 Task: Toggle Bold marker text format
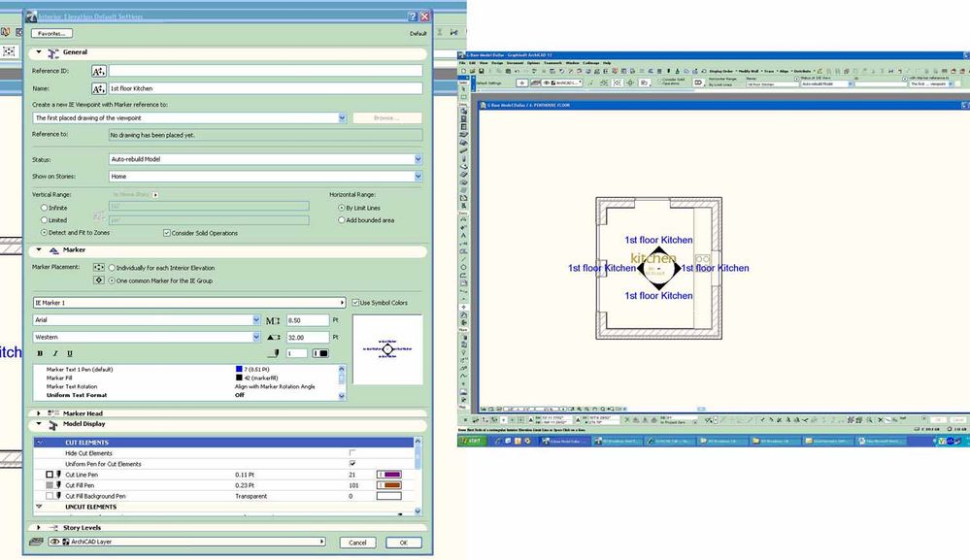point(40,353)
